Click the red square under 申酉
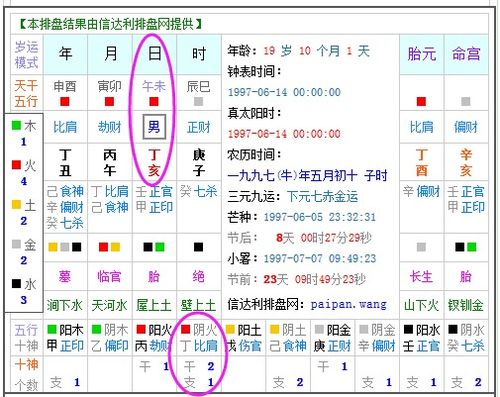The image size is (500, 397). click(65, 101)
